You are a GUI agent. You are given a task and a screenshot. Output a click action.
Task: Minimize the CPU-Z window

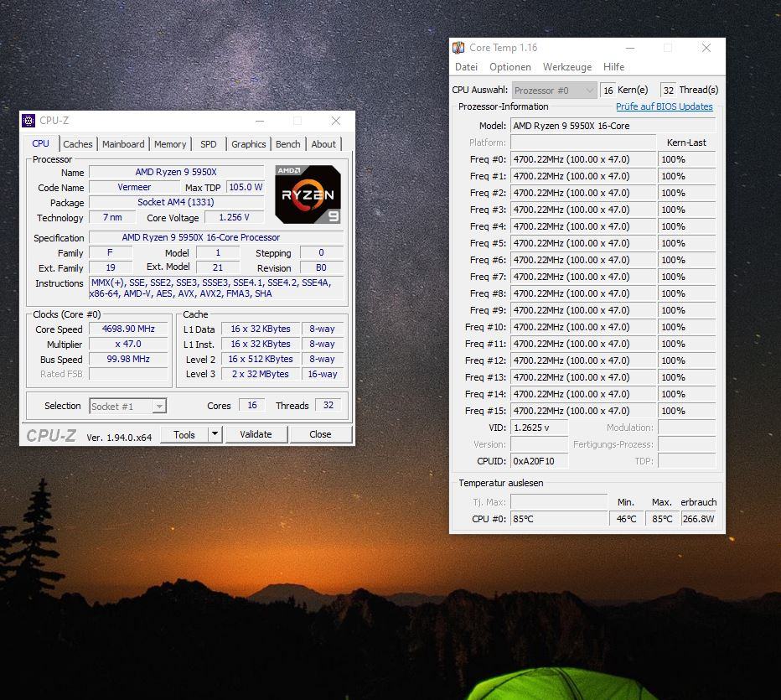(260, 121)
